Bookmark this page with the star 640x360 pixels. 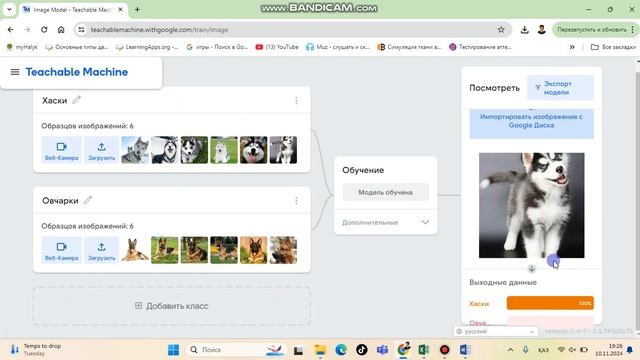pyautogui.click(x=501, y=30)
